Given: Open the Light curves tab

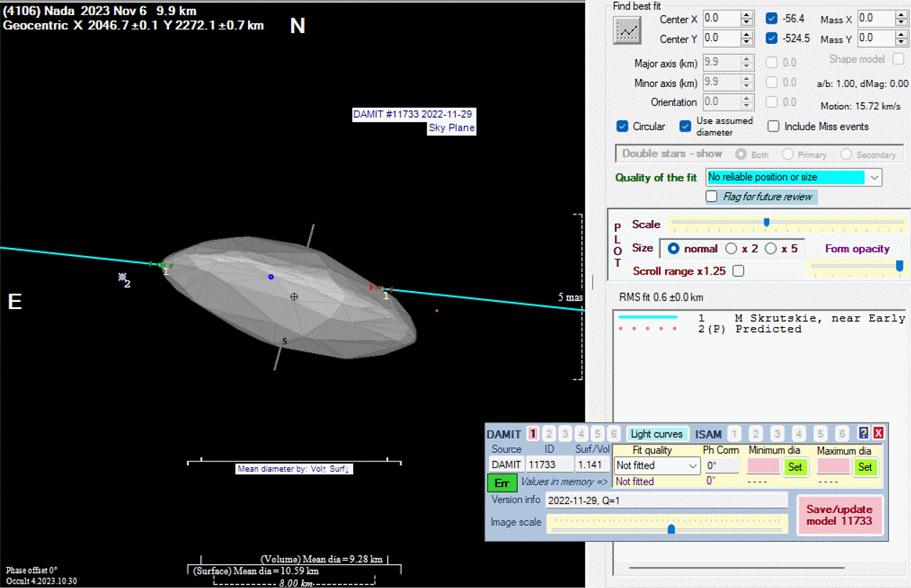Looking at the screenshot, I should [656, 434].
